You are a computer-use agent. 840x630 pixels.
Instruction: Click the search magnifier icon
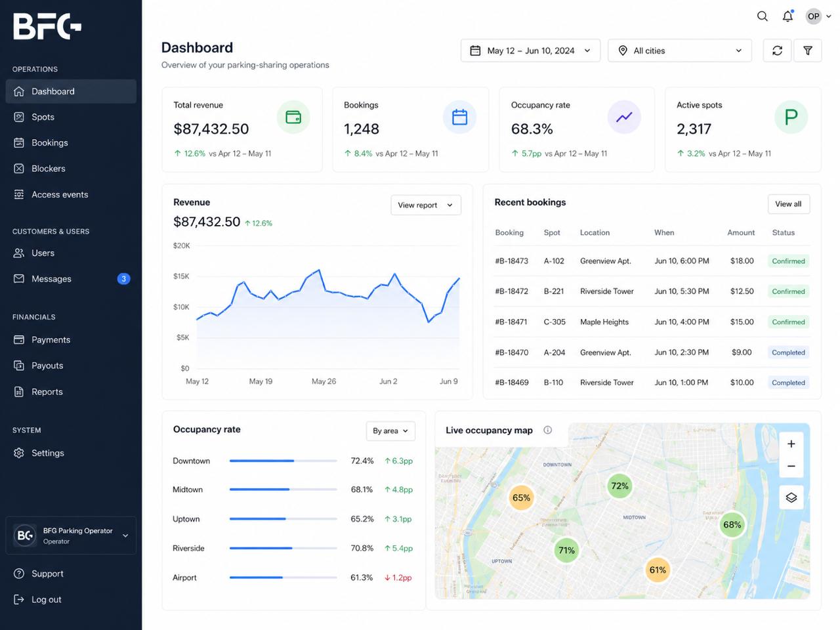tap(762, 16)
